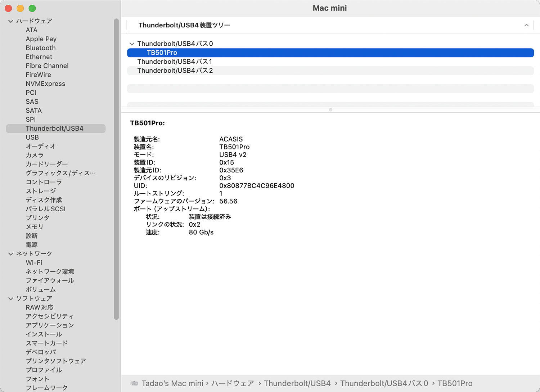The width and height of the screenshot is (540, 392).
Task: Show オーディオ information
Action: pyautogui.click(x=41, y=147)
